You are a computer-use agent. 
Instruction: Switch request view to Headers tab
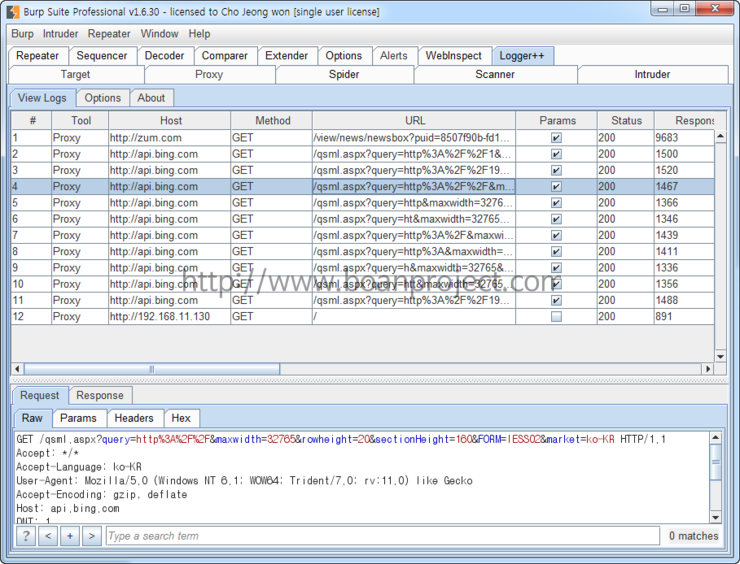134,418
